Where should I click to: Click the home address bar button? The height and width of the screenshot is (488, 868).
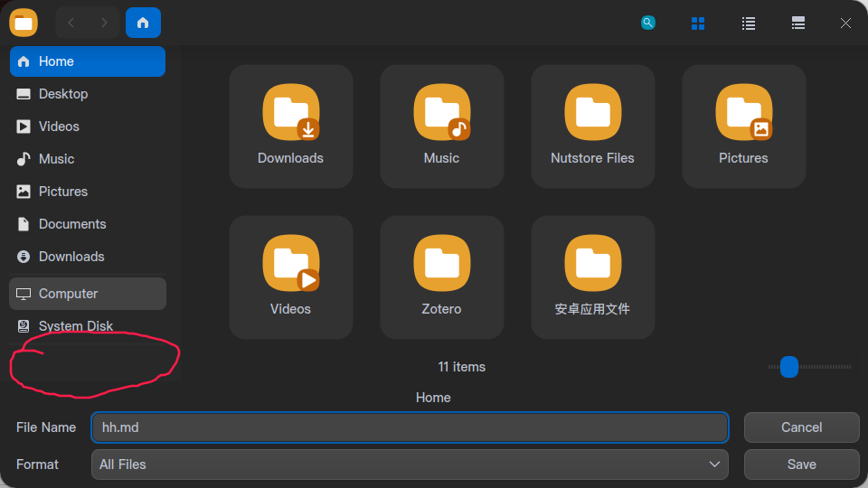(x=143, y=23)
